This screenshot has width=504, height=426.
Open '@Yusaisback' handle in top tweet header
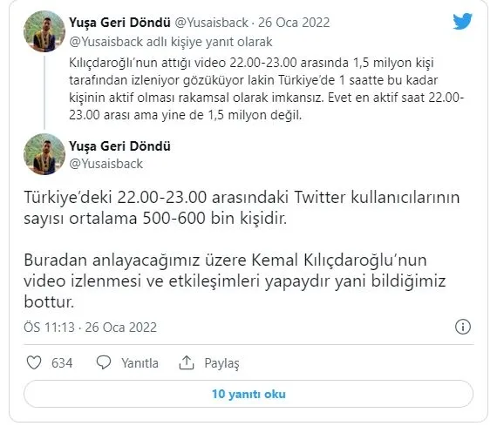[212, 23]
